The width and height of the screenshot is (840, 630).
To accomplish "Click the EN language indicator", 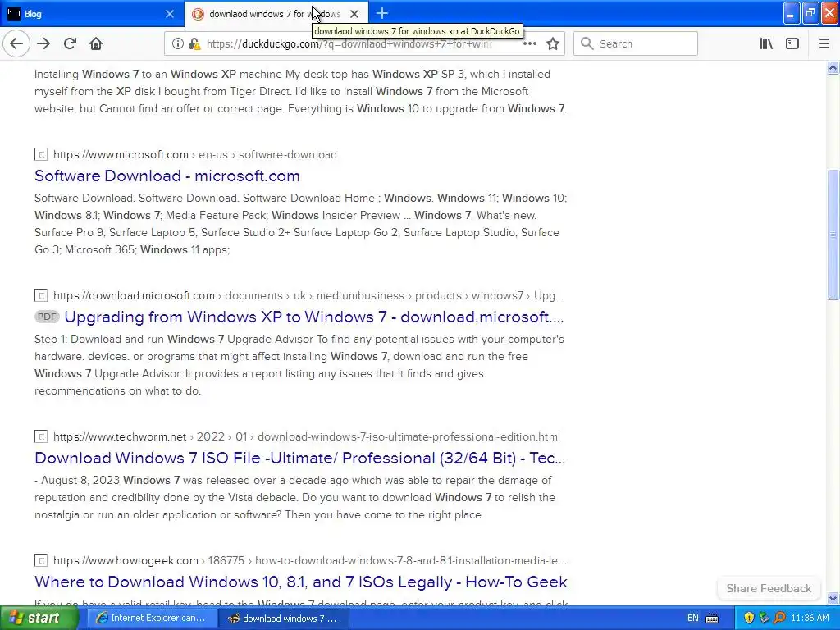I will coord(692,619).
